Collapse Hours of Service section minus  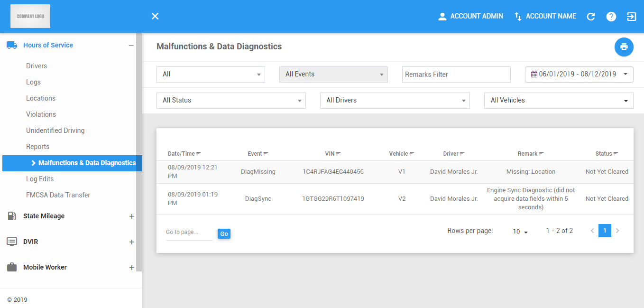(131, 45)
